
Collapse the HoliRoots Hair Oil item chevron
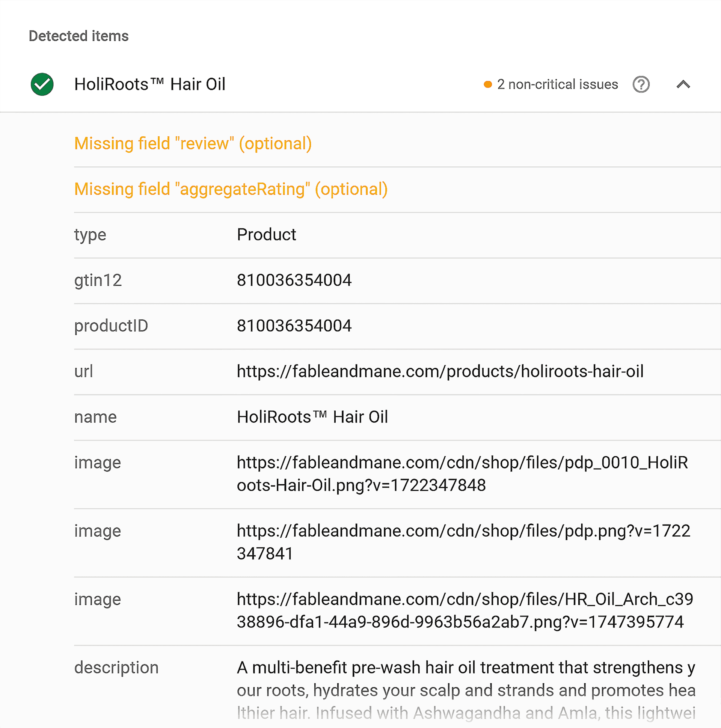[683, 84]
